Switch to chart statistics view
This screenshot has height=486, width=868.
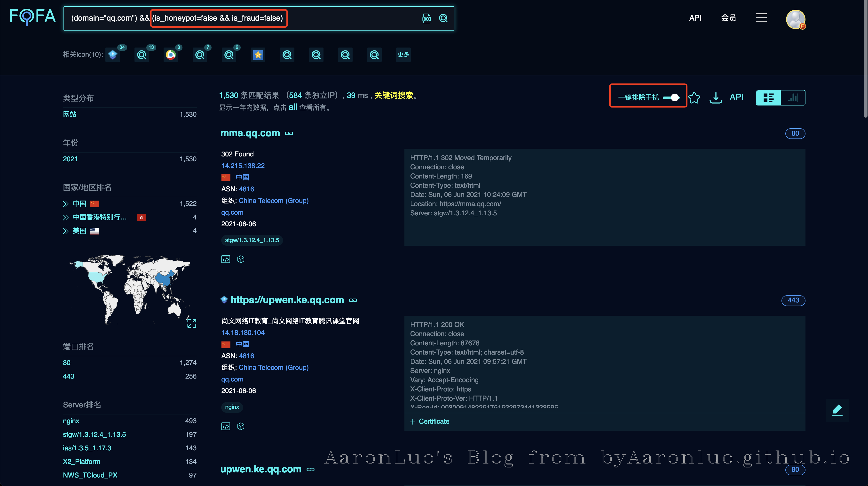[793, 98]
